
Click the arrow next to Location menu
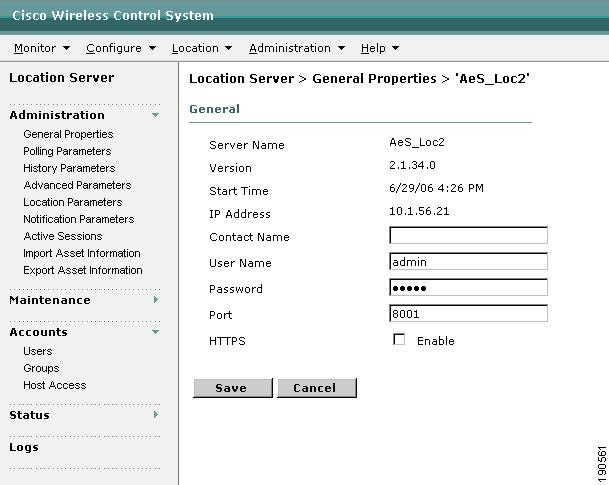229,48
